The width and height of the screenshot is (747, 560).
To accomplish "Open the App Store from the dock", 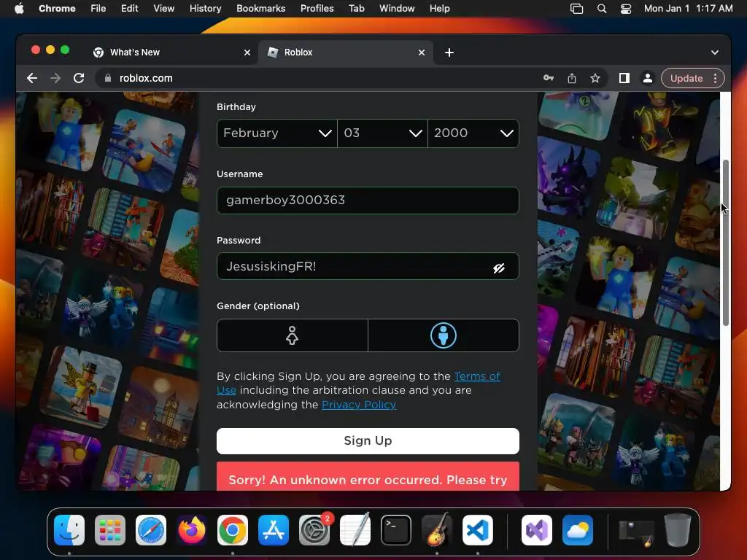I will click(x=274, y=530).
